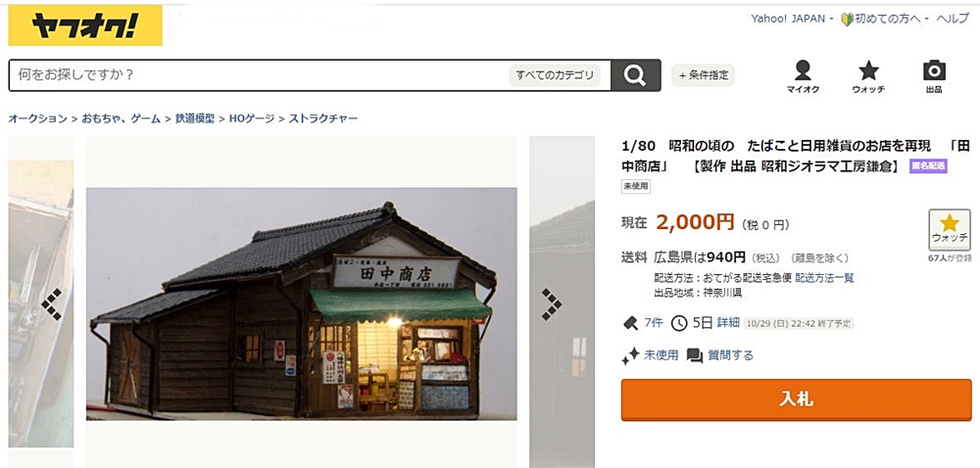Click the main Tanaka shop model photo

click(301, 304)
